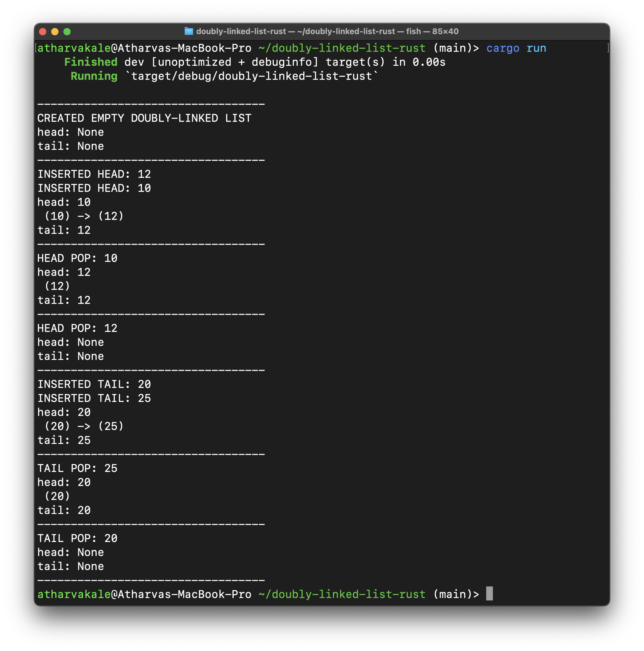Click the target/debug binary path text
Viewport: 644px width, 651px height.
(252, 76)
